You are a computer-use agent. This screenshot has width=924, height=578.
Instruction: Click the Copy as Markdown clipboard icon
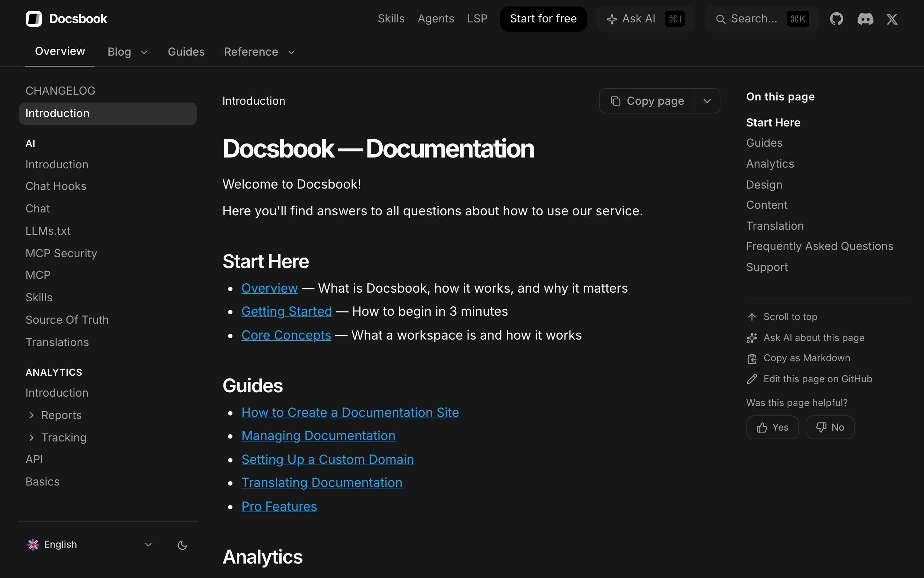coord(752,359)
